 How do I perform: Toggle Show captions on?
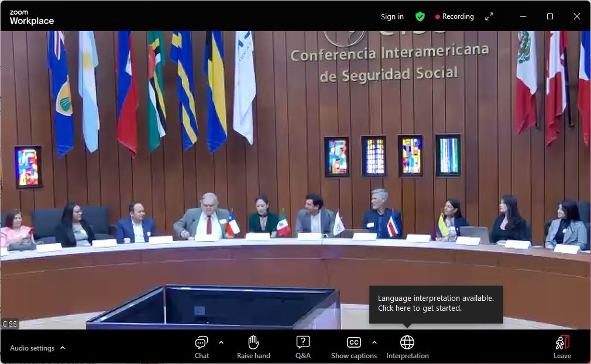click(x=353, y=346)
